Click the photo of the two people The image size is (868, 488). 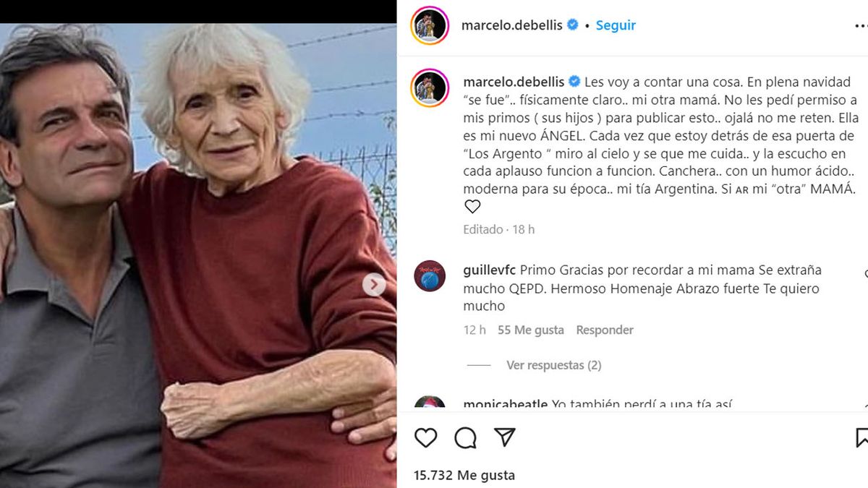pyautogui.click(x=198, y=255)
